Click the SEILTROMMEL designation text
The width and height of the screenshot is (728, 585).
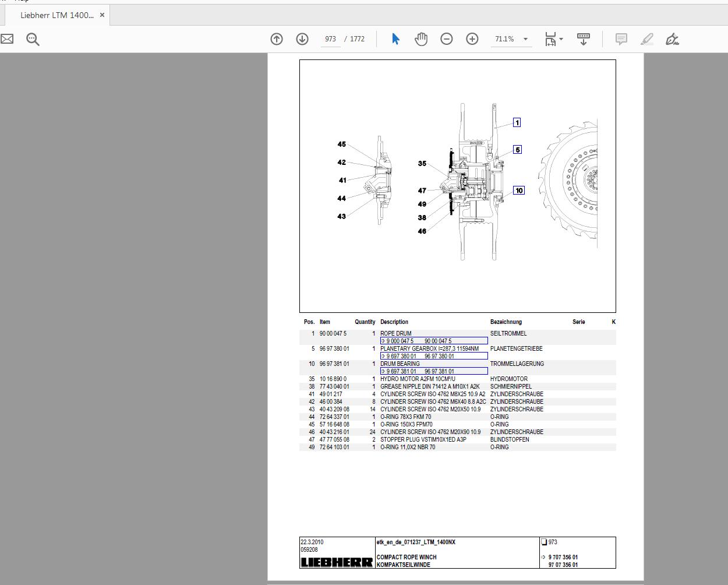[508, 333]
